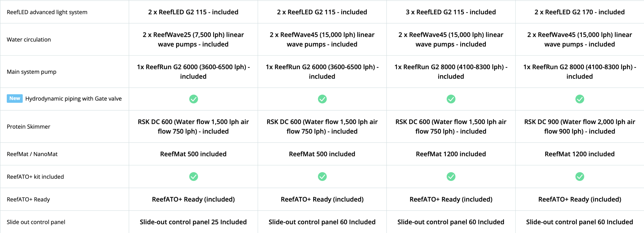Viewport: 644px width, 233px height.
Task: Click the blue New badge
Action: click(15, 98)
